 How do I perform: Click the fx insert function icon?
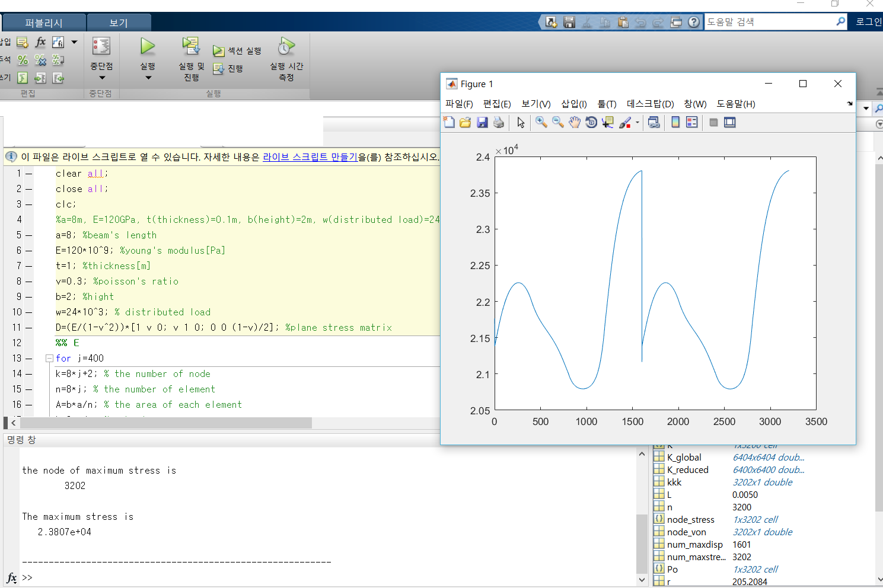point(40,42)
